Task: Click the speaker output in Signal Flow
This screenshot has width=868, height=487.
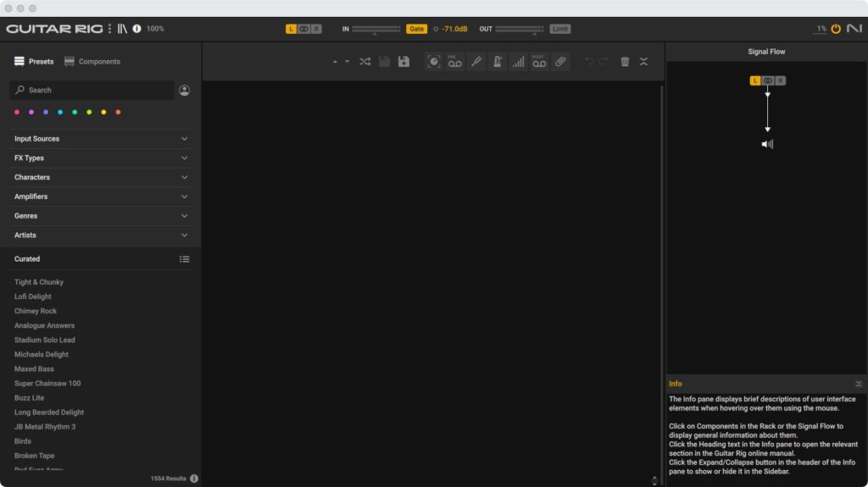Action: click(x=767, y=144)
